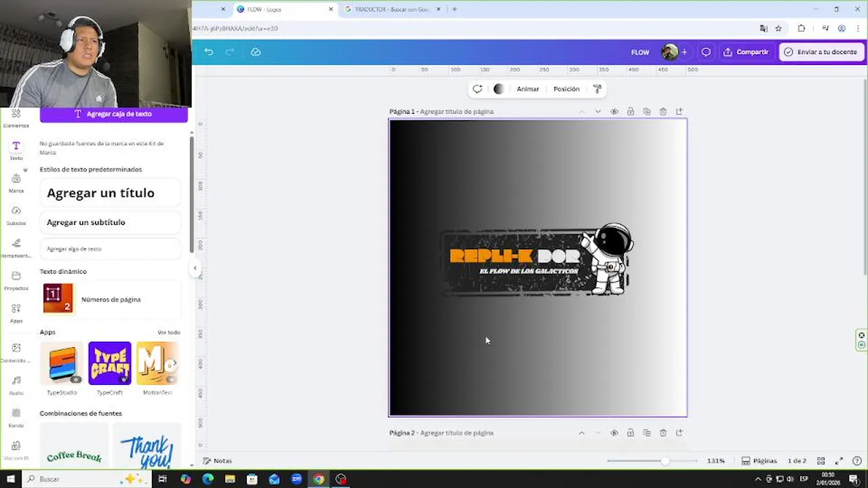Open the Elementos panel in the sidebar
The width and height of the screenshot is (868, 488).
pos(16,118)
